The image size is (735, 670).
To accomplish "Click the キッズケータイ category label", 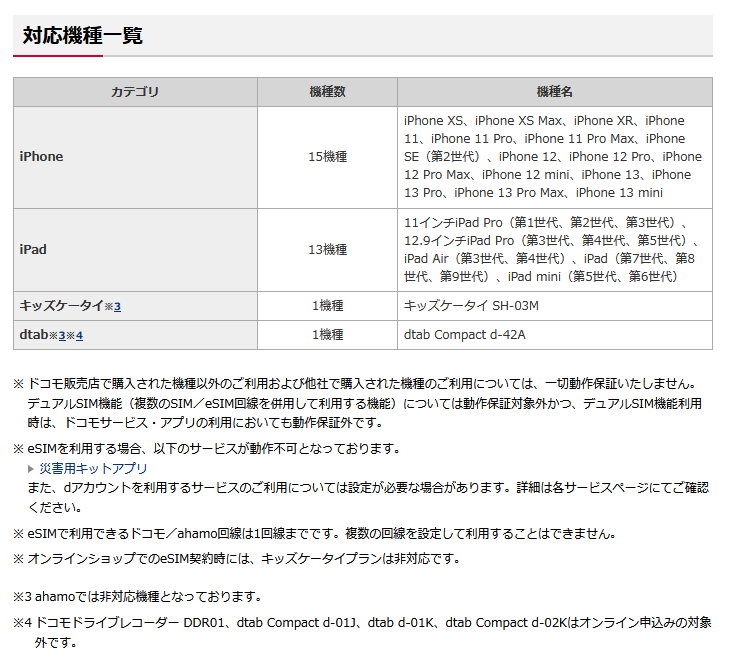I will [x=61, y=306].
